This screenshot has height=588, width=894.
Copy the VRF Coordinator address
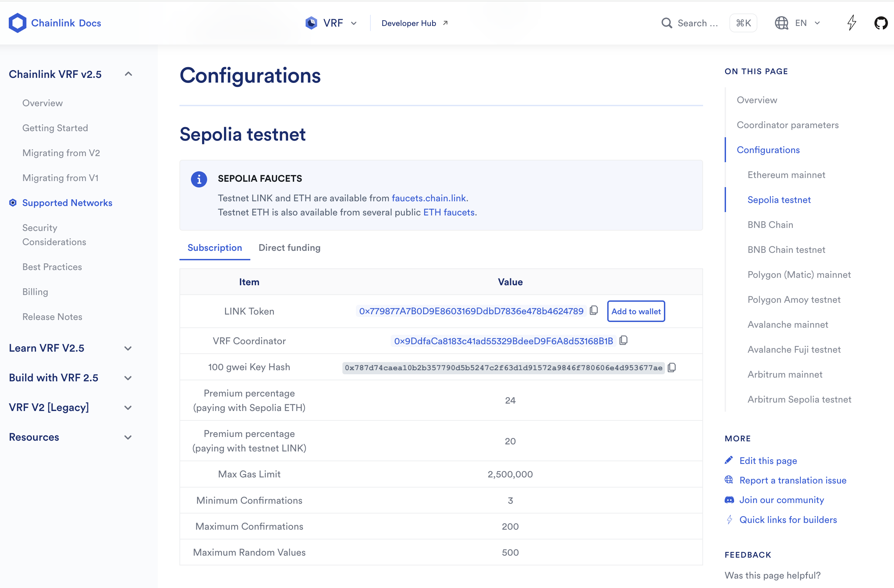[x=623, y=340]
